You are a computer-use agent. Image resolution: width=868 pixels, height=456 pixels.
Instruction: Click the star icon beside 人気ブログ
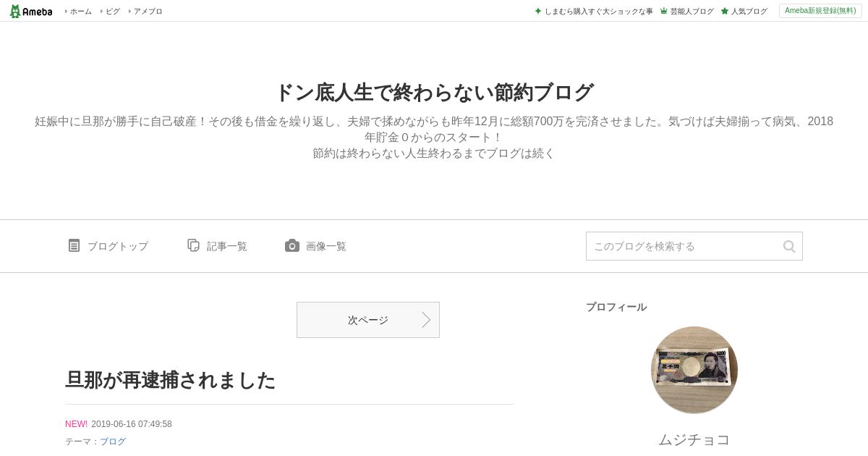tap(724, 11)
